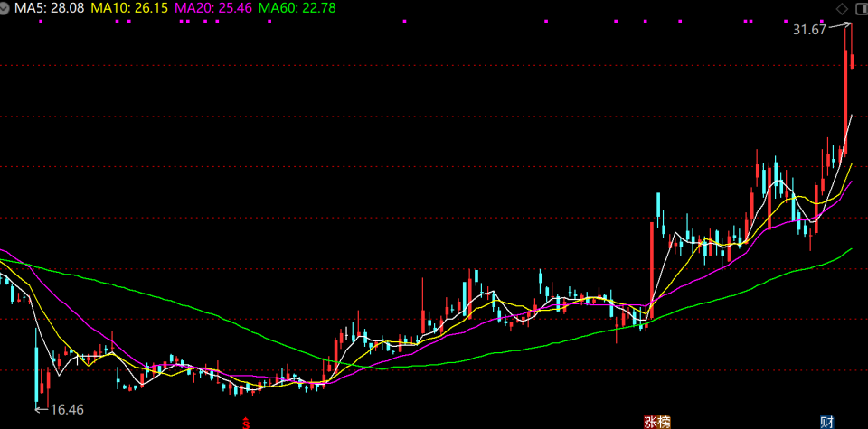Select the MA20: 25.46 label
Viewport: 868px width, 429px height.
pyautogui.click(x=213, y=8)
